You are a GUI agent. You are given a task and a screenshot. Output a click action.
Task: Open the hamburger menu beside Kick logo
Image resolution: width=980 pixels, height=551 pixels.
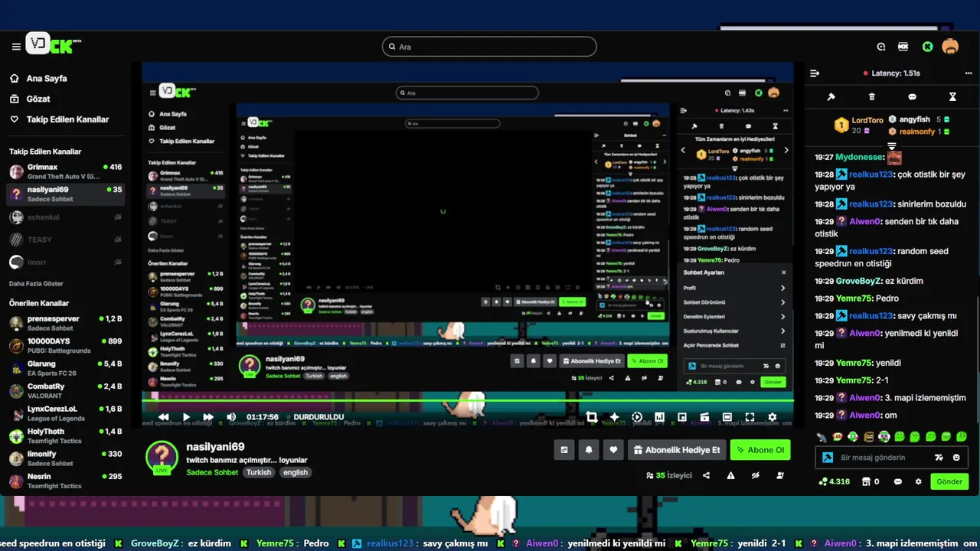pos(16,47)
